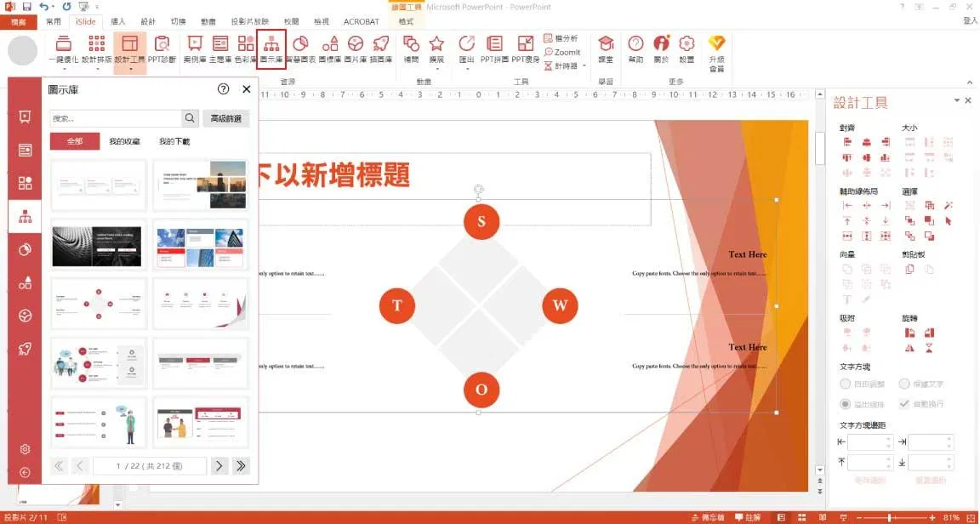Open the 檔案 file menu
The width and height of the screenshot is (980, 524).
point(19,22)
